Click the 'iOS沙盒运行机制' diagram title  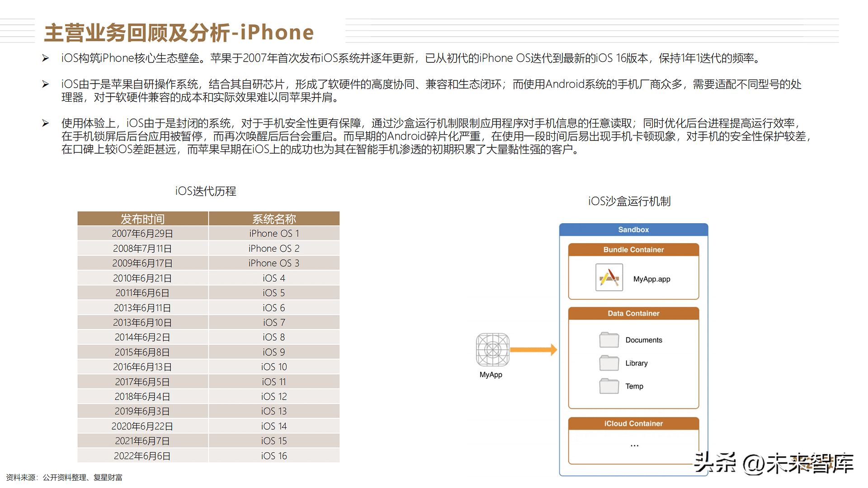pos(629,201)
